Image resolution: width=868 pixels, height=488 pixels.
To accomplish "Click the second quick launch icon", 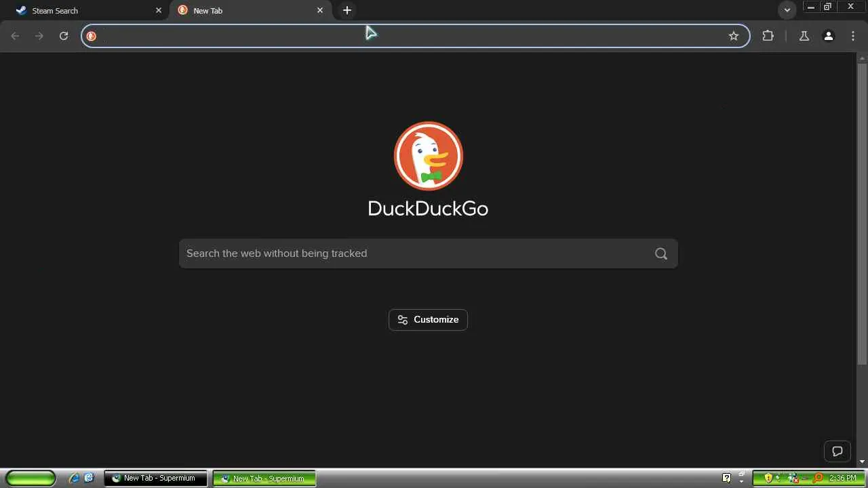I will point(88,479).
